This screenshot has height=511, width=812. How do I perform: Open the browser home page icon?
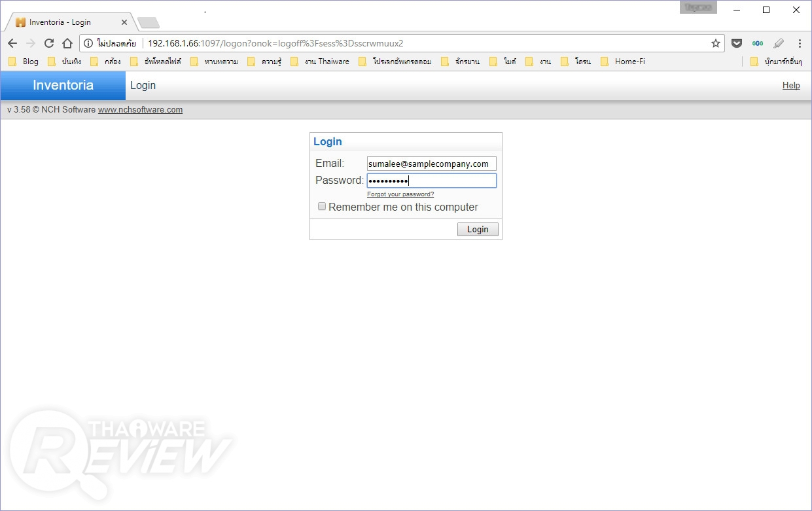[67, 43]
